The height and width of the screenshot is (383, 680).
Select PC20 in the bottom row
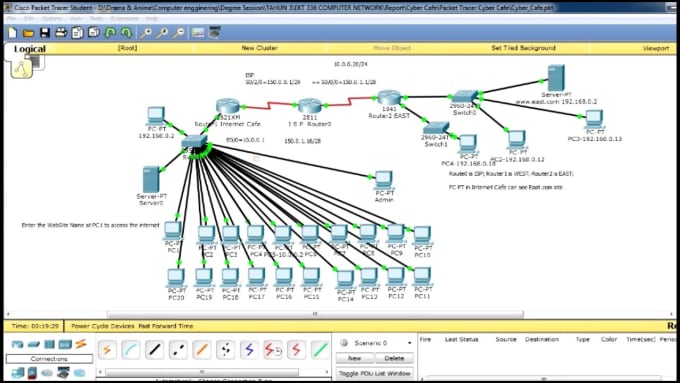tap(176, 278)
